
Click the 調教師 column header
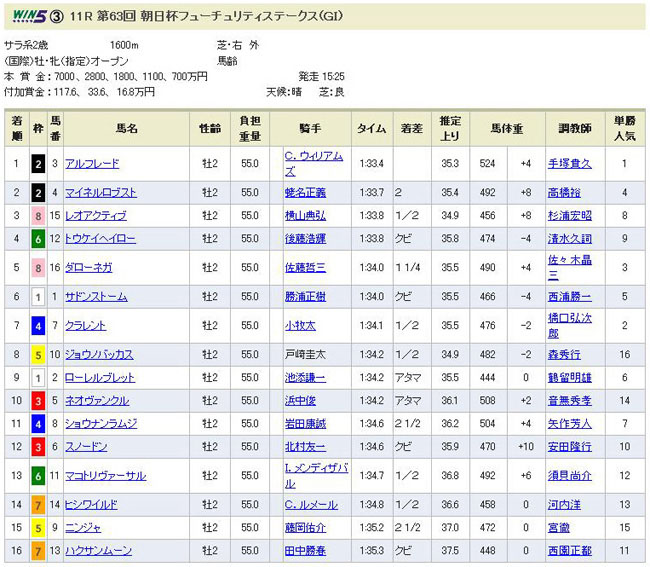[573, 128]
